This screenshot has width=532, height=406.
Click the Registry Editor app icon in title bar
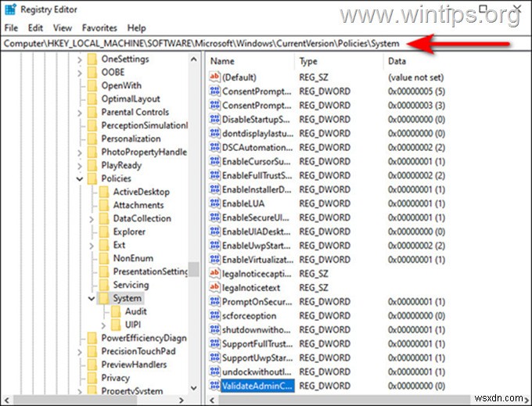point(10,9)
